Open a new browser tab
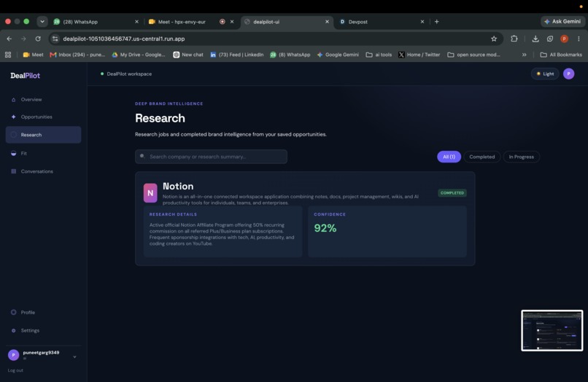Screen dimensions: 588x382 pos(436,22)
